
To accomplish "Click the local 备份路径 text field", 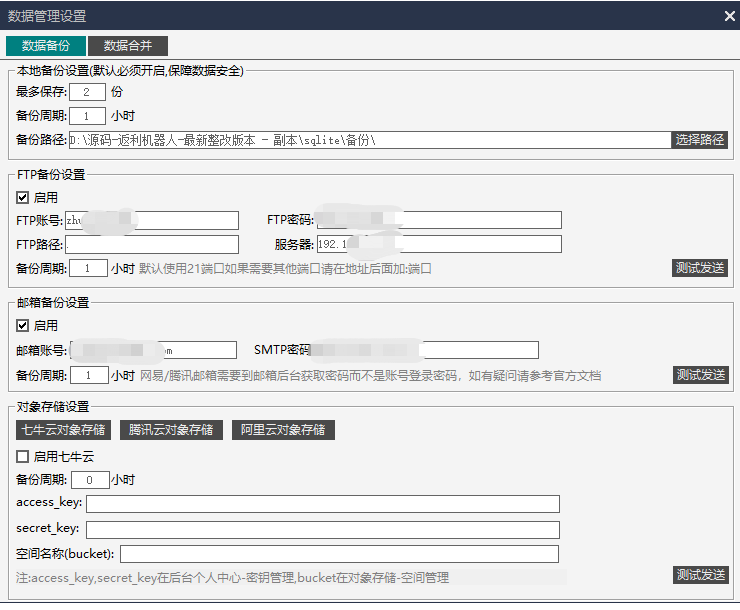I will click(368, 140).
